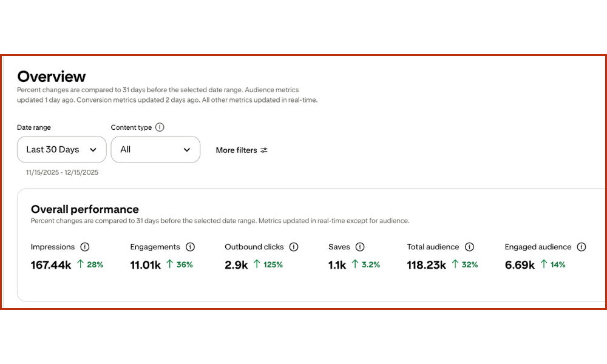
Task: Click the 118.23k Total audience value
Action: 426,265
